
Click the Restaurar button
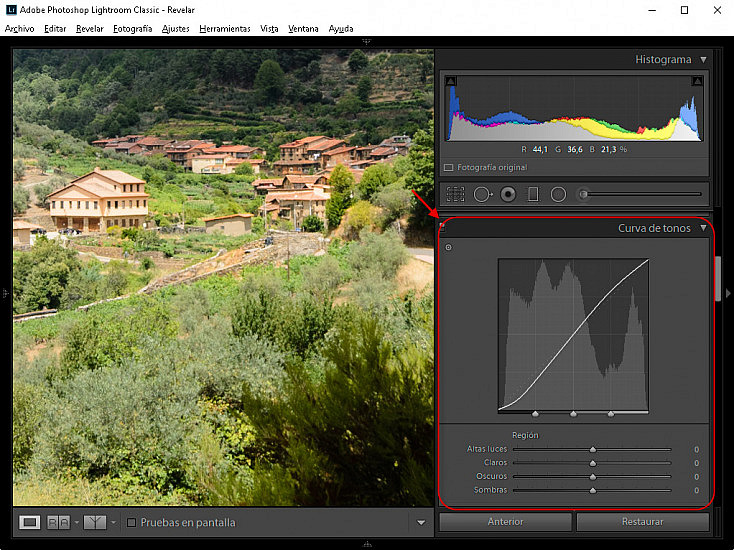click(x=643, y=521)
